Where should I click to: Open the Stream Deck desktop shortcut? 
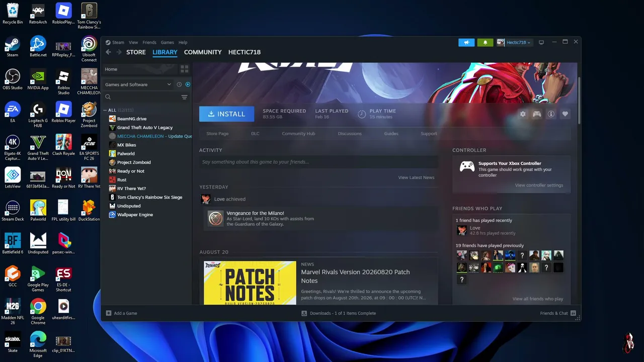(x=13, y=211)
